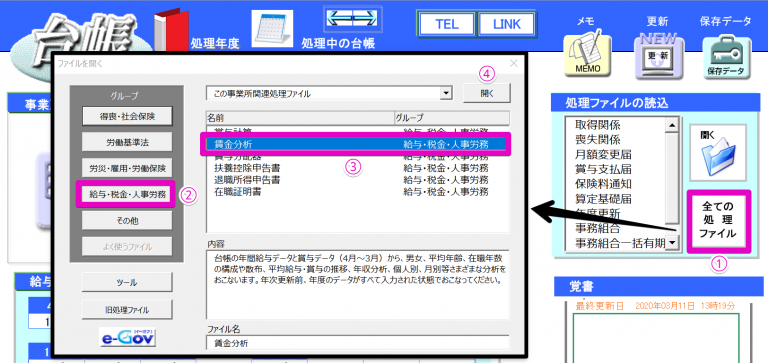This screenshot has width=768, height=363.
Task: Click the NEW 更新 update icon
Action: click(x=658, y=56)
